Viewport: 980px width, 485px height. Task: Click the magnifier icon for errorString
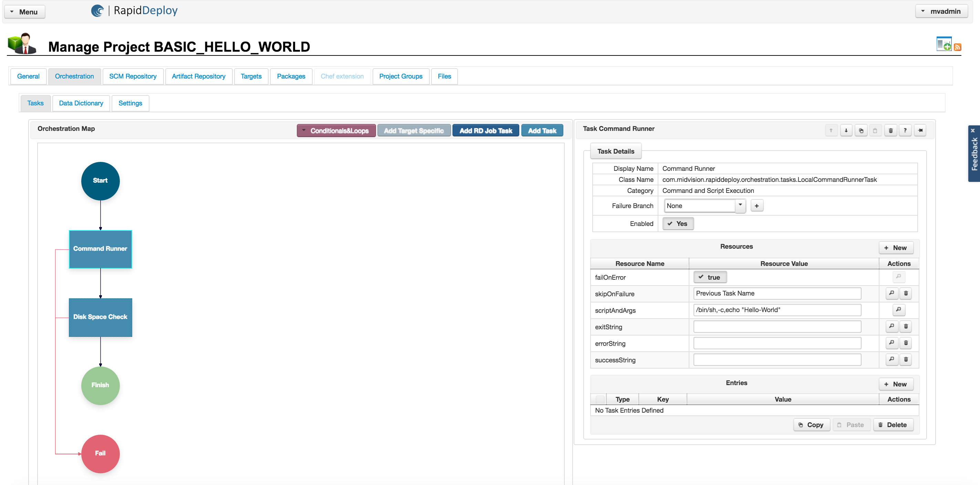892,343
